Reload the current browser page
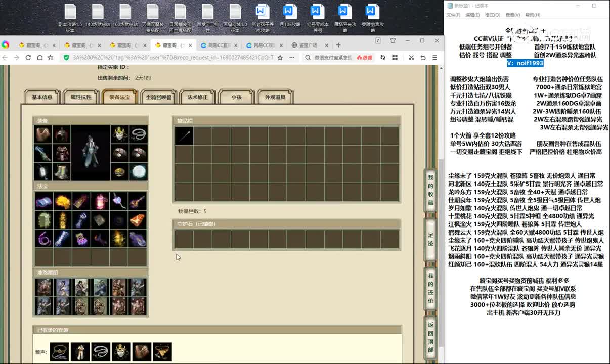The image size is (610, 364). (28, 58)
